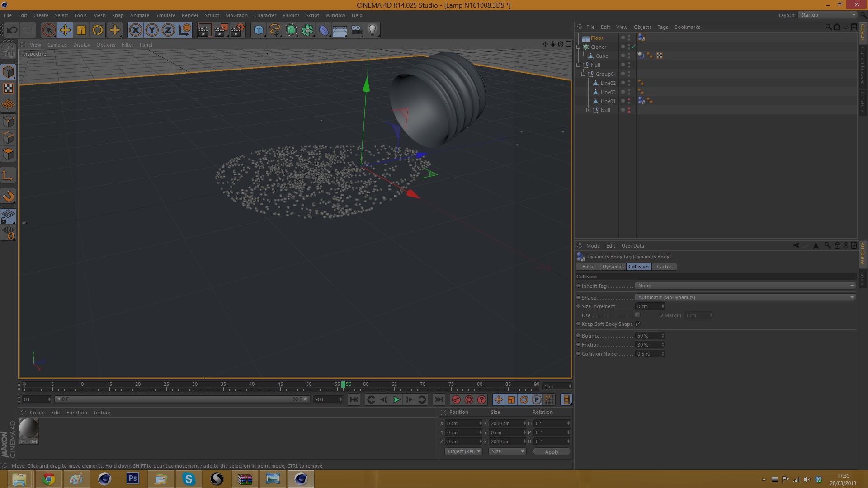
Task: Toggle Keep Soft Body Shape checkbox
Action: click(637, 324)
